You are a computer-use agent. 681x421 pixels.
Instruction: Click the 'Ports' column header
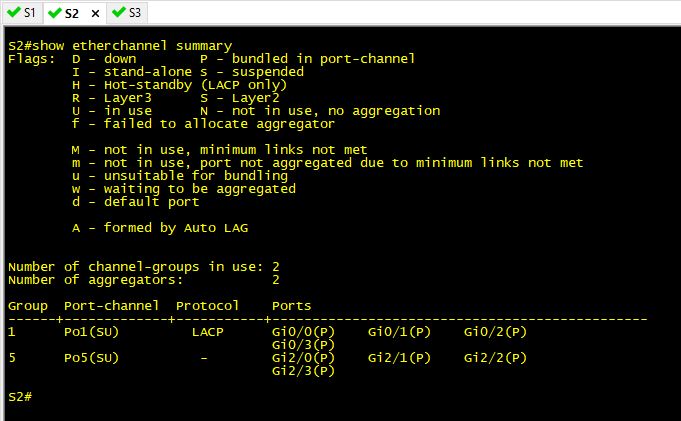pos(291,306)
